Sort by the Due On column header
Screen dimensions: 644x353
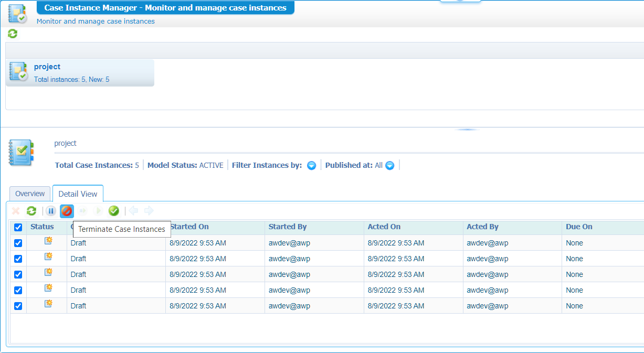pos(579,227)
